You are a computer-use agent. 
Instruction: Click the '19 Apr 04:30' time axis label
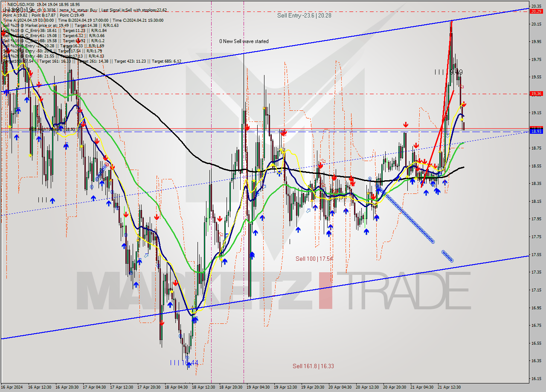[258, 387]
